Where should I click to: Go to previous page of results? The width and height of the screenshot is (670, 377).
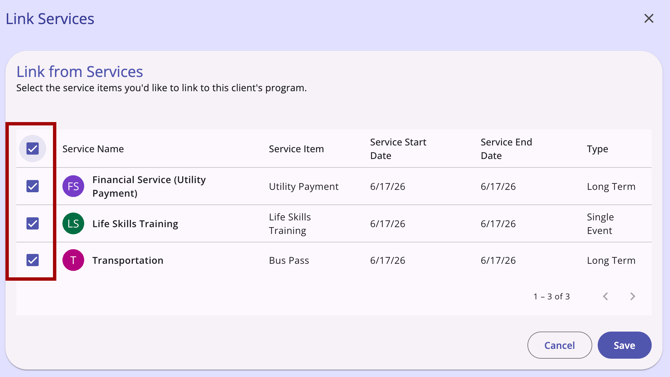pos(605,296)
